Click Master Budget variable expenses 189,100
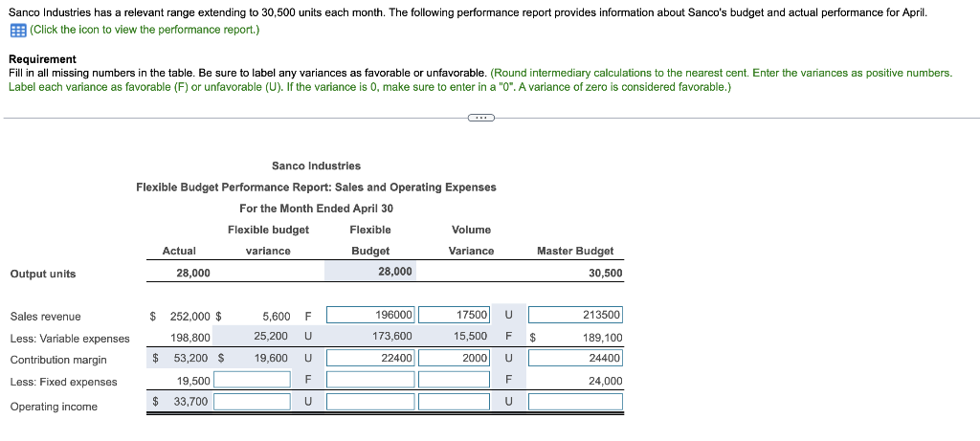The image size is (980, 441). coord(602,338)
